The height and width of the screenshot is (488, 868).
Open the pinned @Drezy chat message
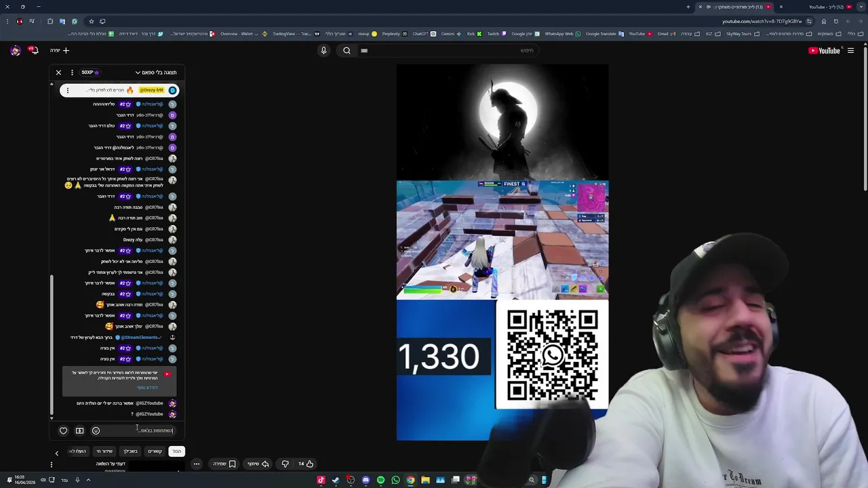[119, 90]
